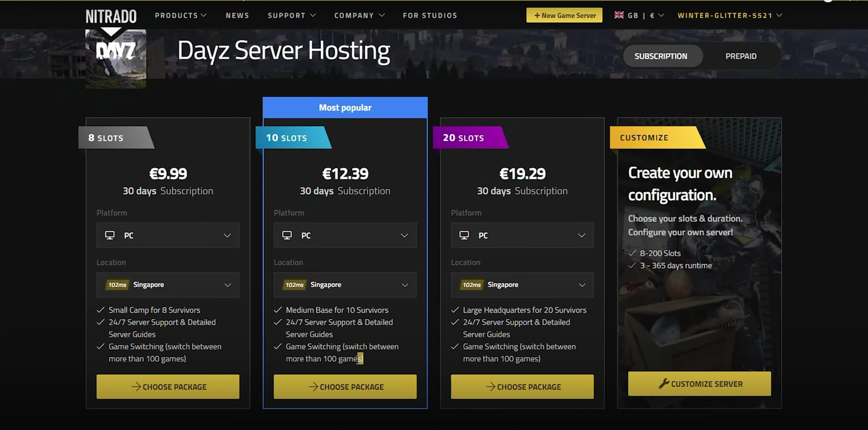The width and height of the screenshot is (868, 430).
Task: Click the €9.99 price
Action: 168,174
